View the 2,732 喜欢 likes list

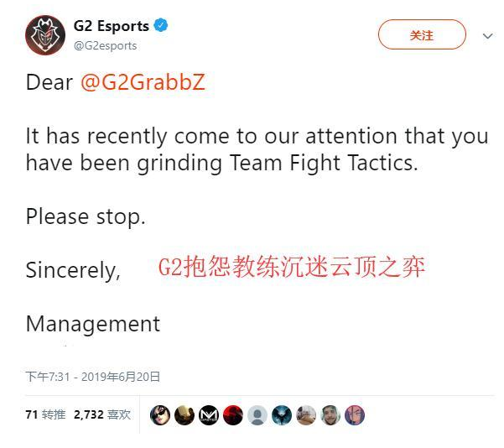pos(102,414)
